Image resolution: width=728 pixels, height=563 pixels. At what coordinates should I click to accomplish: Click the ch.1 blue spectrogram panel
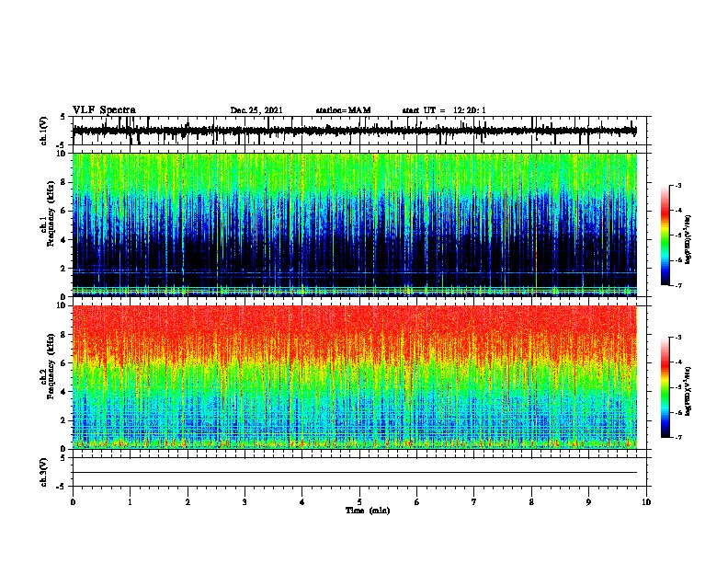coord(355,224)
